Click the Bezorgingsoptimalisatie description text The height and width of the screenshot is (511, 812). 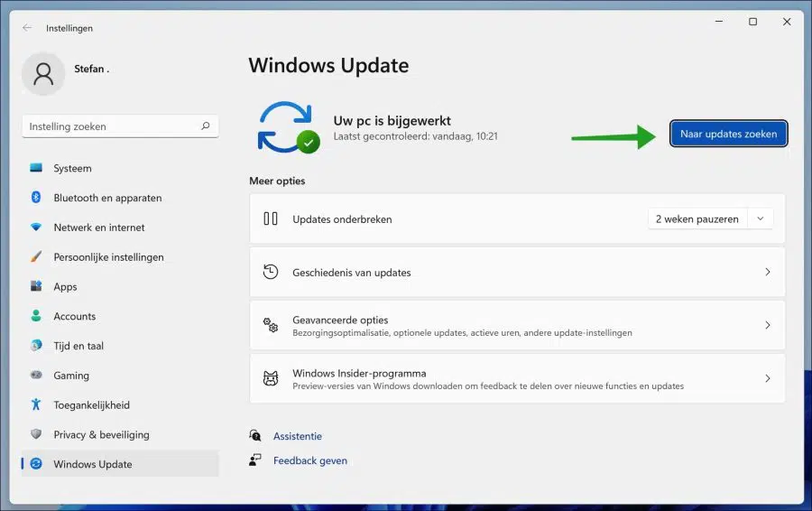pyautogui.click(x=462, y=333)
